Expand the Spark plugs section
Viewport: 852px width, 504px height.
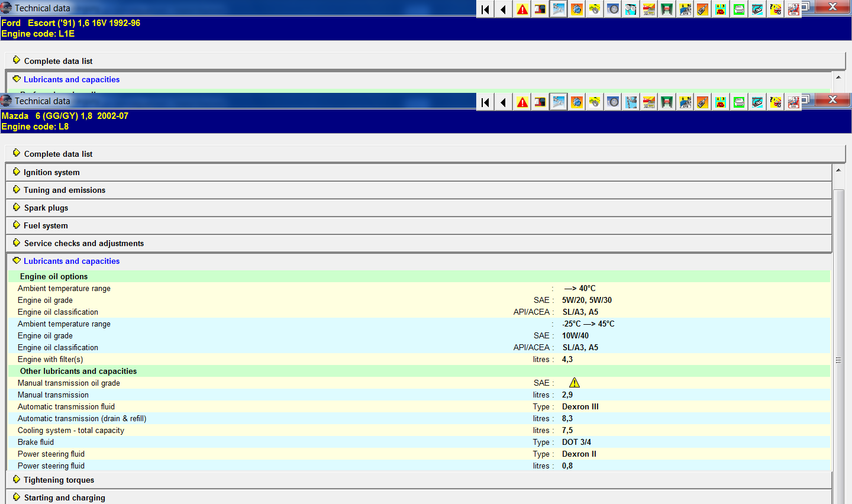point(46,208)
